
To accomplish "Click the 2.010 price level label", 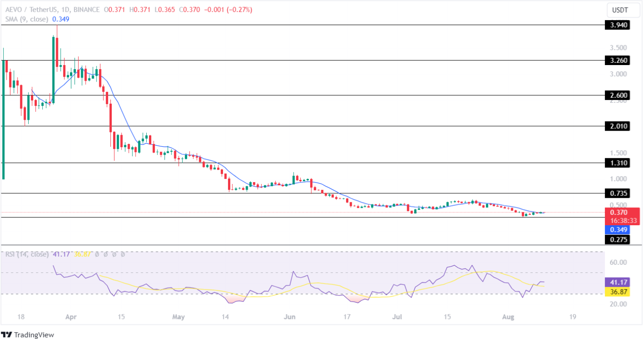I will [617, 127].
